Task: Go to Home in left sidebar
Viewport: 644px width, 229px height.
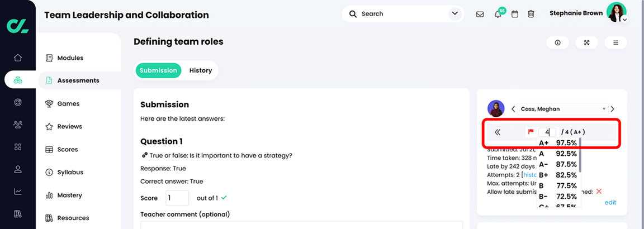Action: (18, 58)
